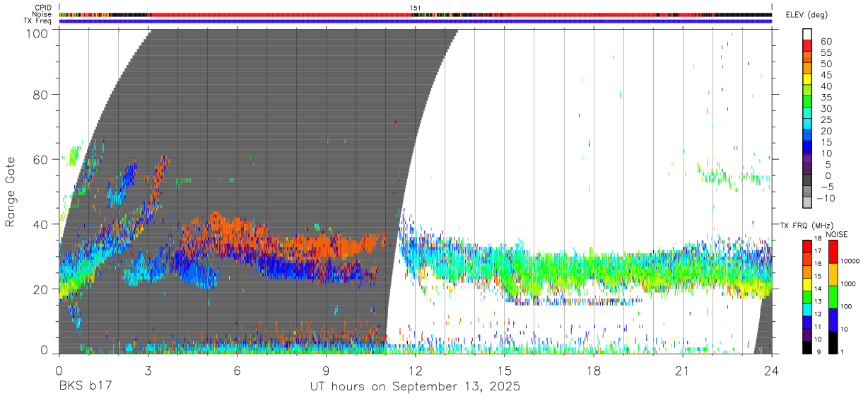Click Range Gate axis tick "40"
Screen dimensions: 868x401
41,224
